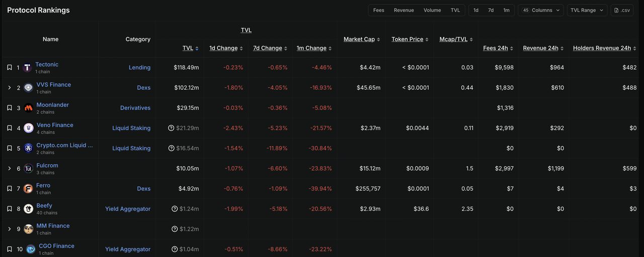The image size is (644, 257).
Task: Download the table as .csv
Action: click(x=622, y=10)
